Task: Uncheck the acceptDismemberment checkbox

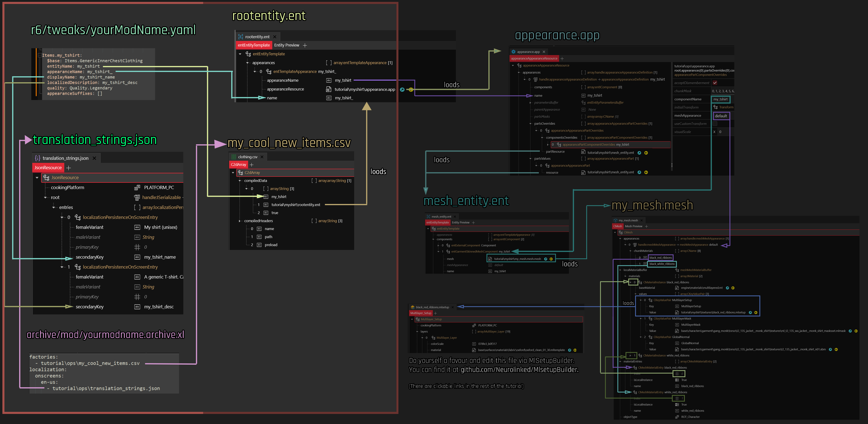Action: [x=715, y=83]
